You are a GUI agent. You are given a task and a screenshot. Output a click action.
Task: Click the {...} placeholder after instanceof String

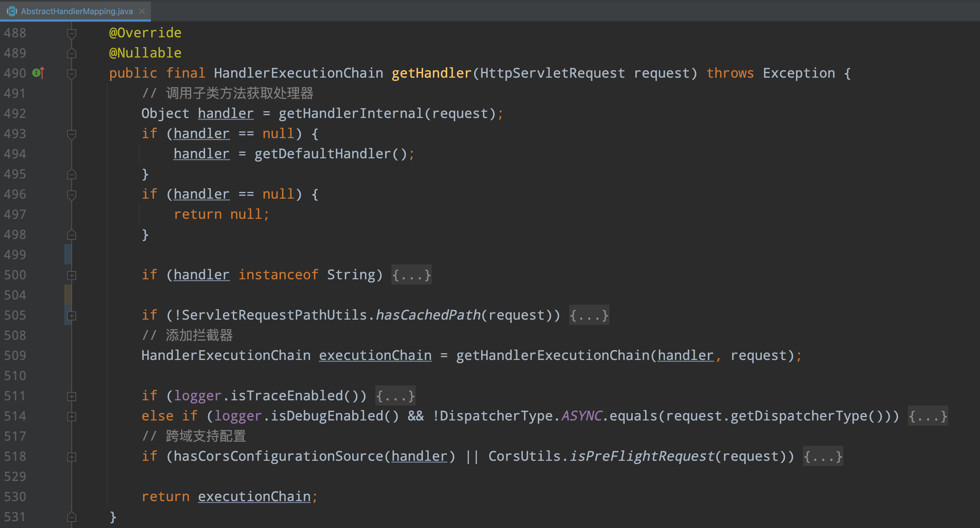411,275
